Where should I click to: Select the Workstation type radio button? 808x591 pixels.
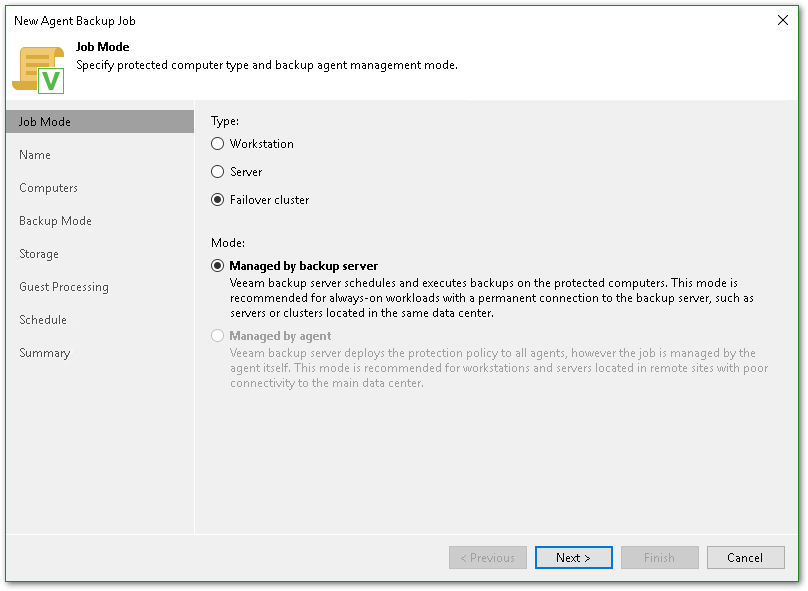click(x=218, y=144)
